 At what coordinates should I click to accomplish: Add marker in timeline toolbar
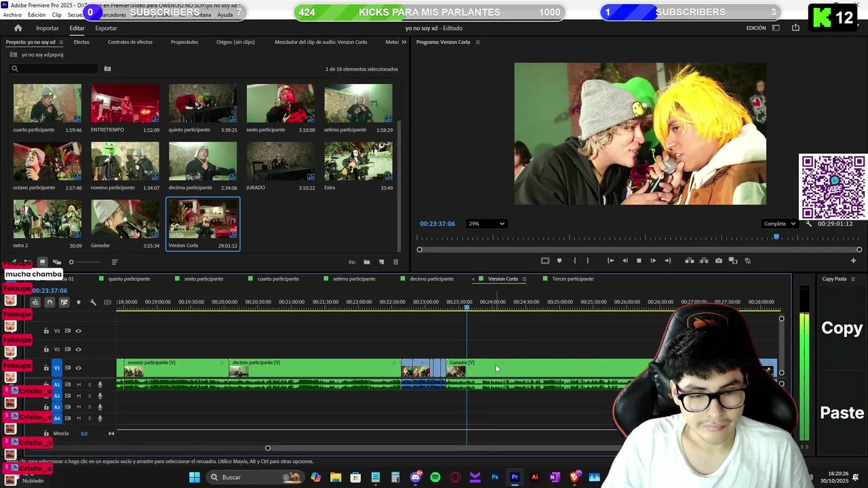click(x=79, y=302)
